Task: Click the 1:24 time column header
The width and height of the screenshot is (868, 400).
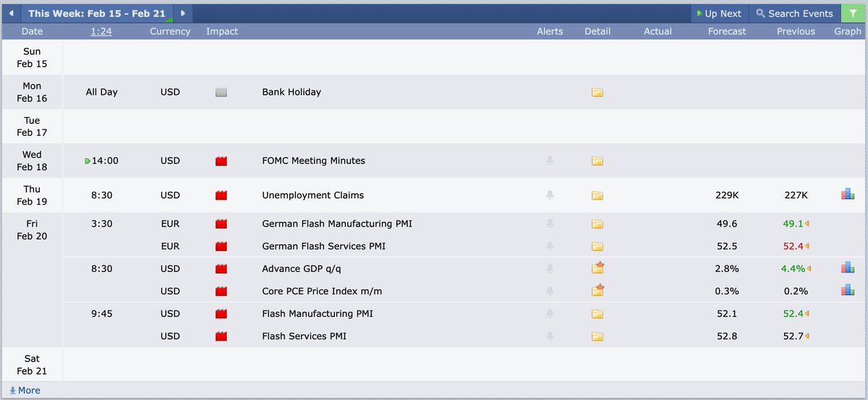Action: coord(101,31)
